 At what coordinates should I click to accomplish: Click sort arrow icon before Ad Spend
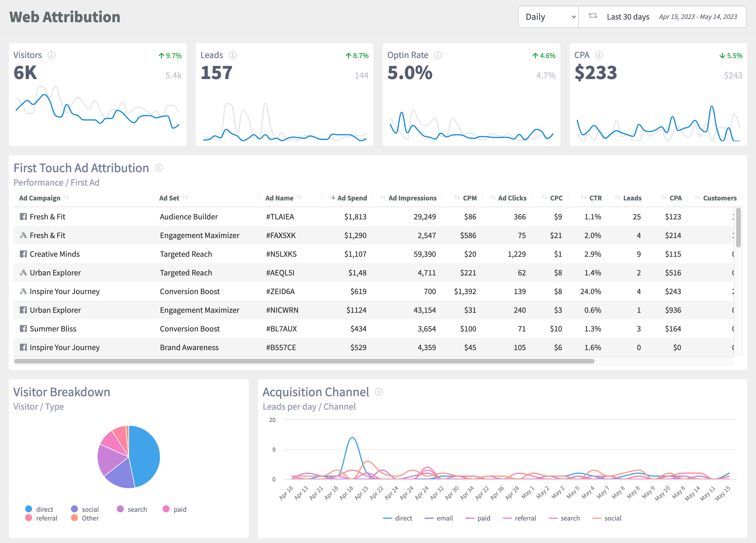tap(332, 198)
